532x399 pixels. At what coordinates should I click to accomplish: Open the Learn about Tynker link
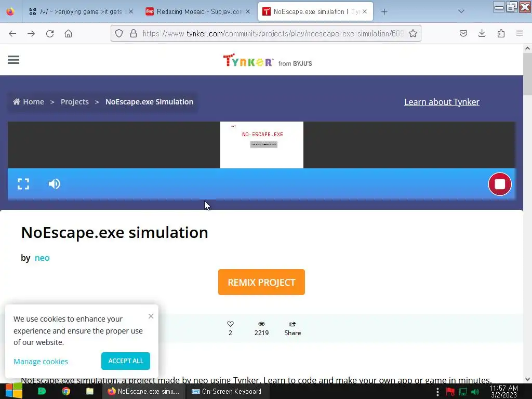[x=442, y=102]
